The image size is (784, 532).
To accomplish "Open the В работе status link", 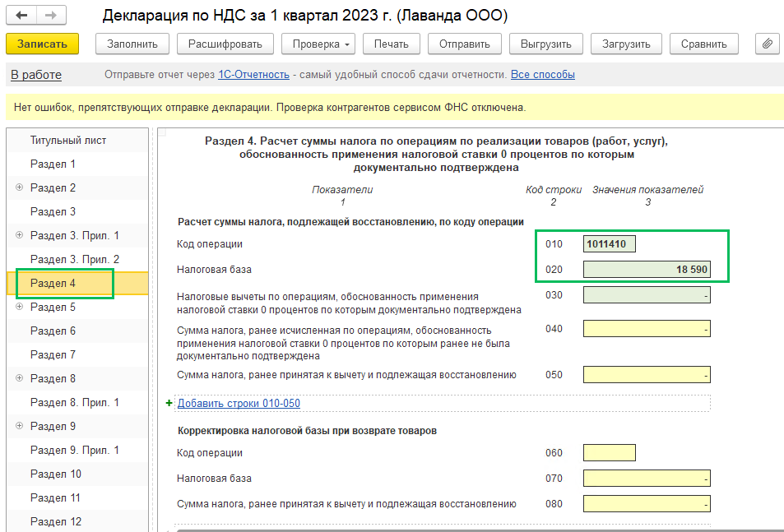I will click(x=36, y=75).
